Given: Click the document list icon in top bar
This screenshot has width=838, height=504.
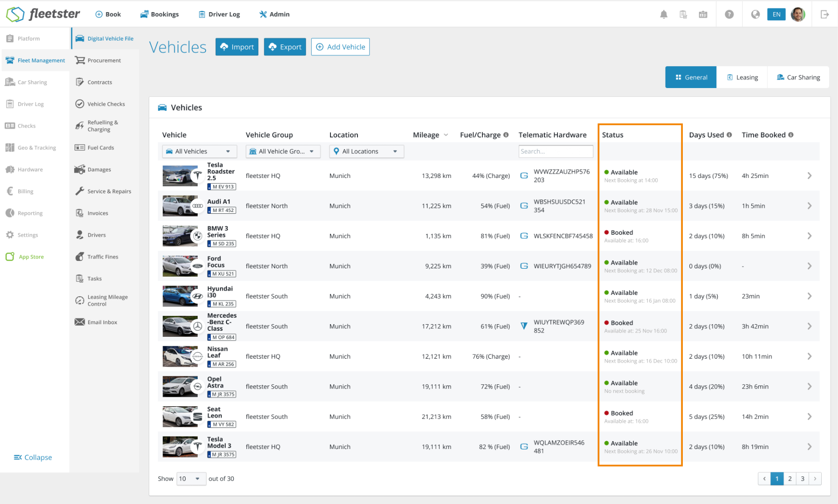Looking at the screenshot, I should tap(683, 14).
